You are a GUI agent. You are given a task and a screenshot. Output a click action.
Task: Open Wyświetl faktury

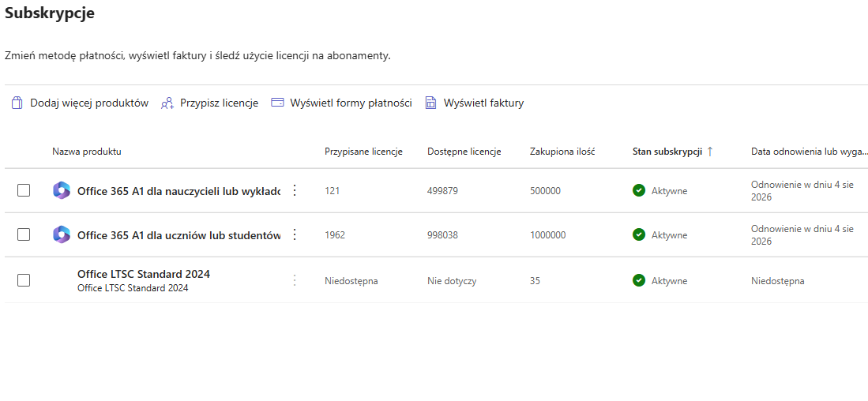coord(483,103)
